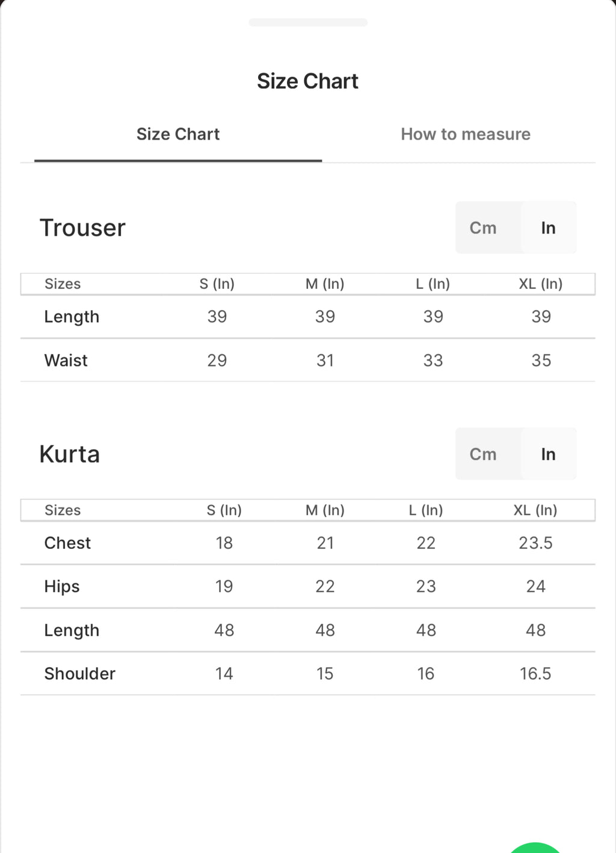Click Kurta Chest XL value 23.5

point(535,543)
